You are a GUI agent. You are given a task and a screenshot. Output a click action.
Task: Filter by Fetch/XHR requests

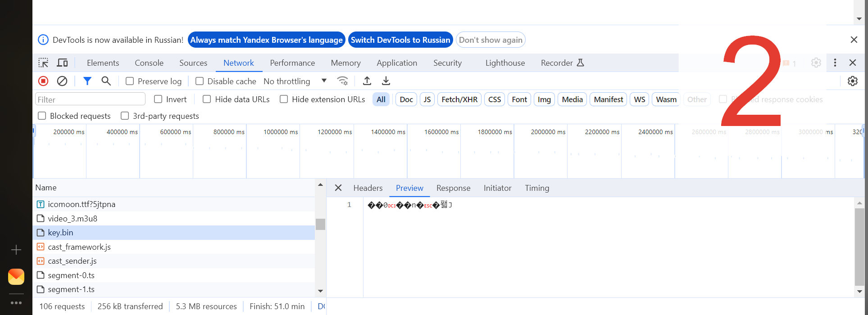459,99
